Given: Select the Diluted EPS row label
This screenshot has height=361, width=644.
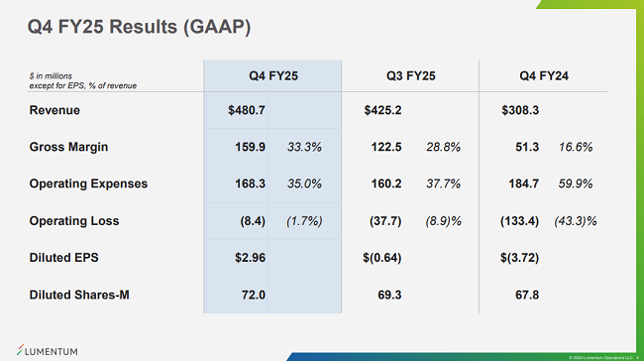Looking at the screenshot, I should click(63, 258).
